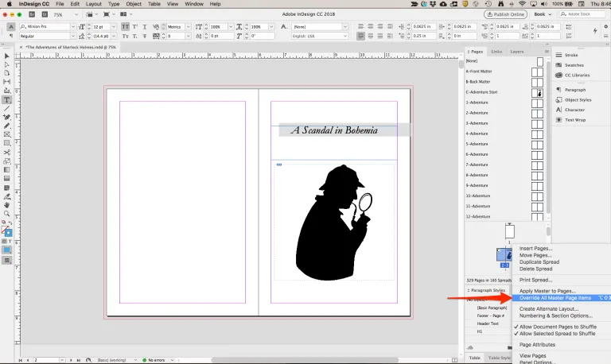Click the Quick Apply lightning icon

pos(595,31)
